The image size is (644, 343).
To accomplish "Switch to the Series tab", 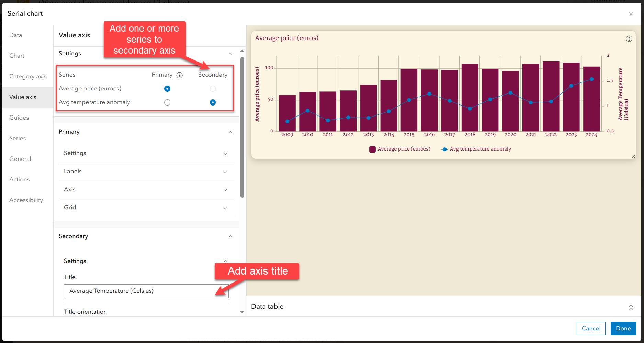I will [18, 138].
